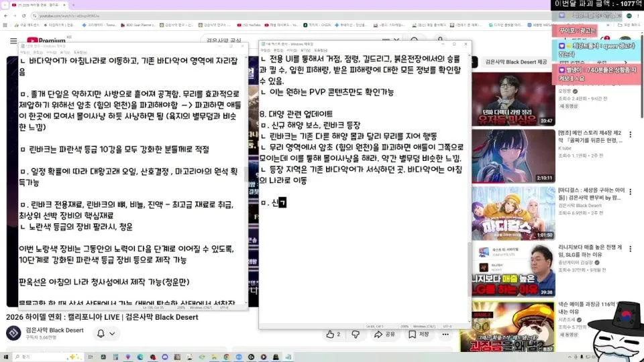Open the notification bell dropdown for the channel
Viewport: 644px width, 362px height.
tap(105, 334)
